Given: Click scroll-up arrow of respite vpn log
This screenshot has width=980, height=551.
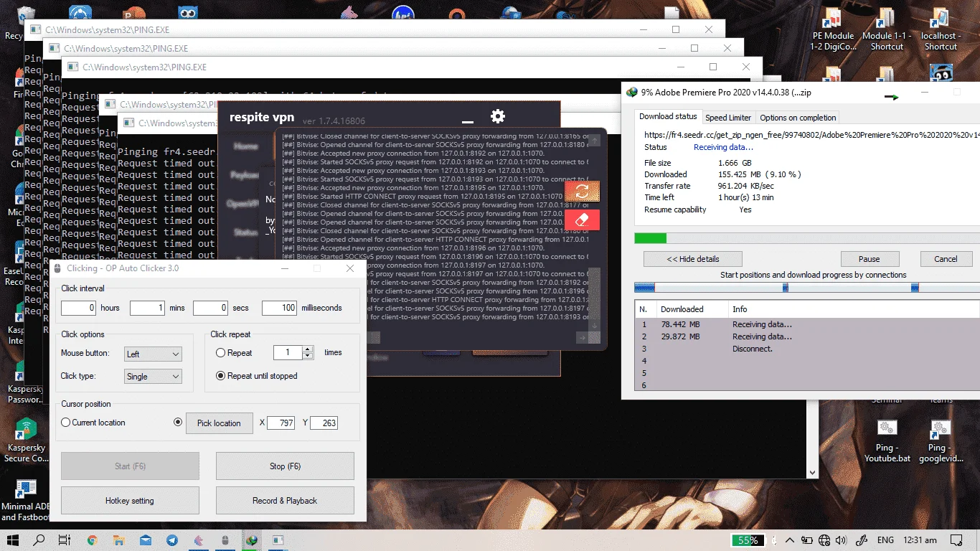Looking at the screenshot, I should [x=594, y=140].
